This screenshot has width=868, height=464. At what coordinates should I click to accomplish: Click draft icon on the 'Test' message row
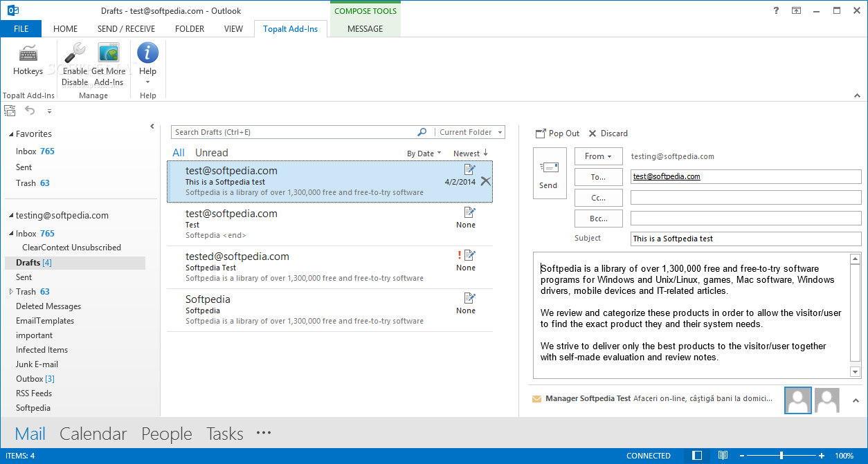point(470,212)
